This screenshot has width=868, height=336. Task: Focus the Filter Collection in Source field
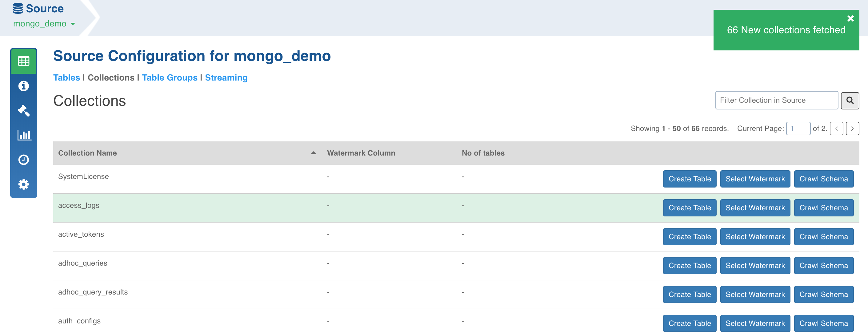[776, 100]
